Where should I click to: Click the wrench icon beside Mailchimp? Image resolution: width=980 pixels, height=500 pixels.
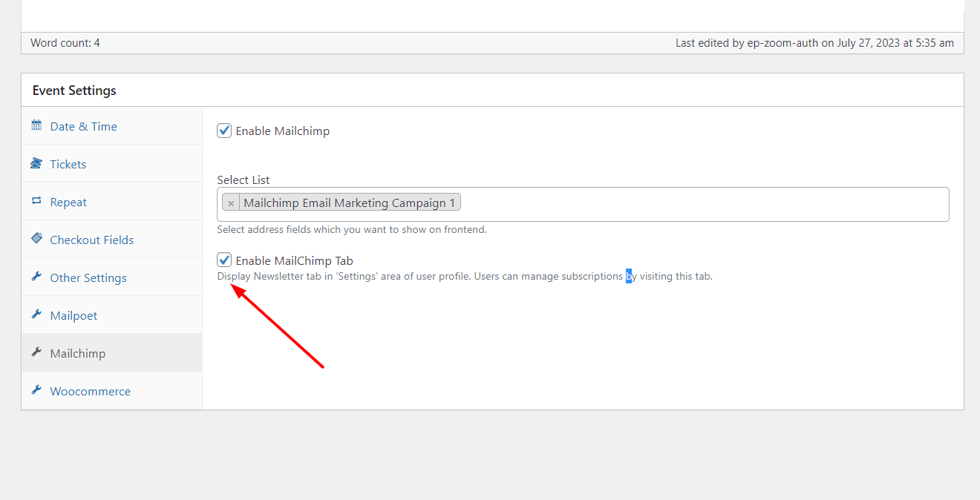pos(36,352)
